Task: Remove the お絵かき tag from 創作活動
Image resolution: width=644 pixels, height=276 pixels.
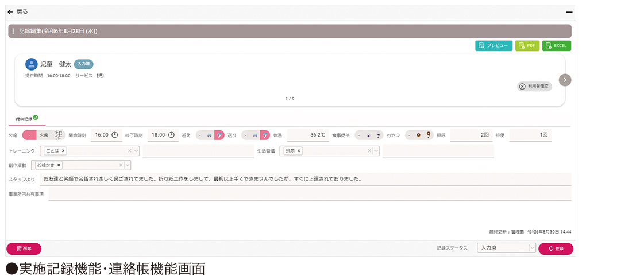Action: pyautogui.click(x=59, y=165)
